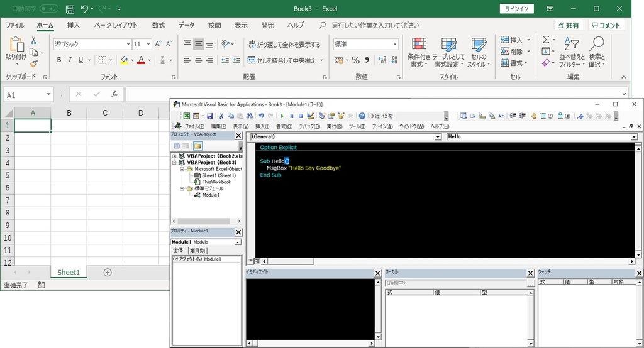Click Project Explorer horizontal scrollbar
Image resolution: width=644 pixels, height=348 pixels.
(206, 221)
